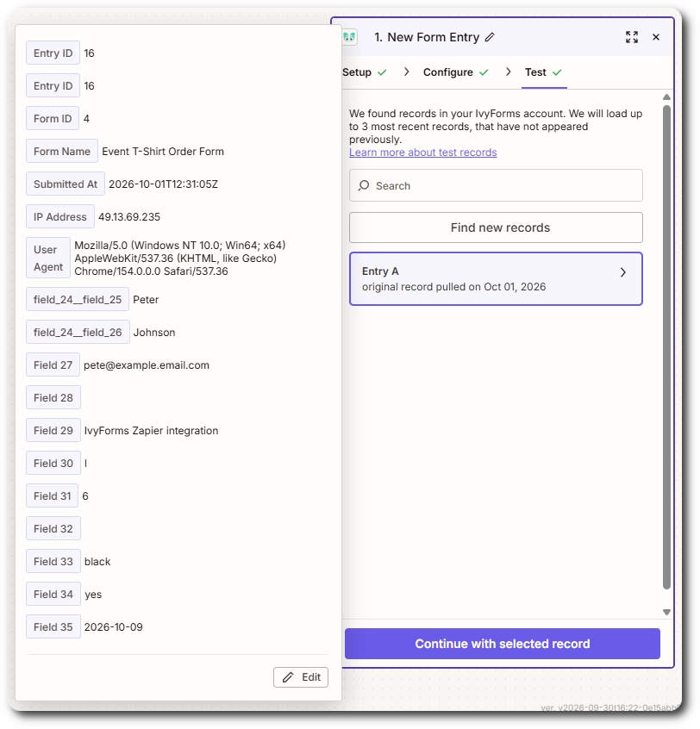Screen dimensions: 700x729
Task: Click the search magnifier icon
Action: [x=364, y=185]
